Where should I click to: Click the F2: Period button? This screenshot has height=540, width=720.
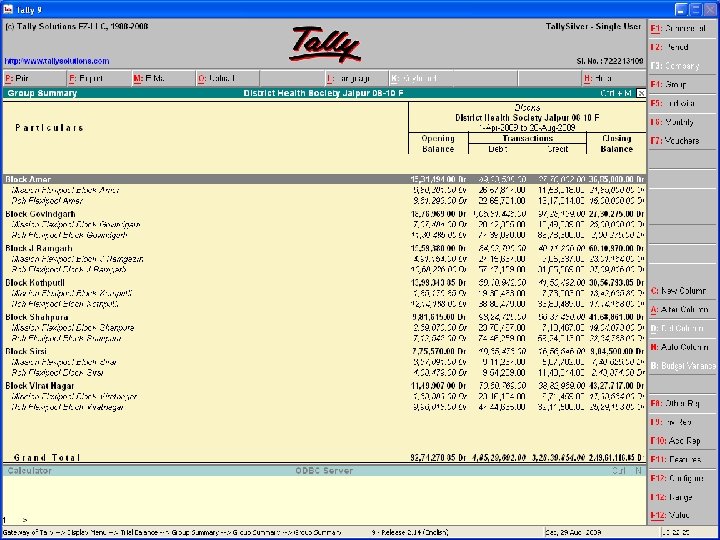point(683,47)
